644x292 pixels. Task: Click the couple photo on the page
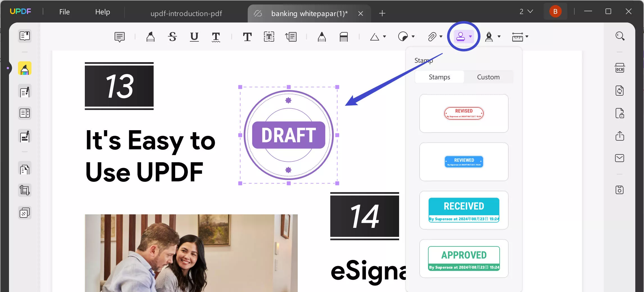[191, 253]
